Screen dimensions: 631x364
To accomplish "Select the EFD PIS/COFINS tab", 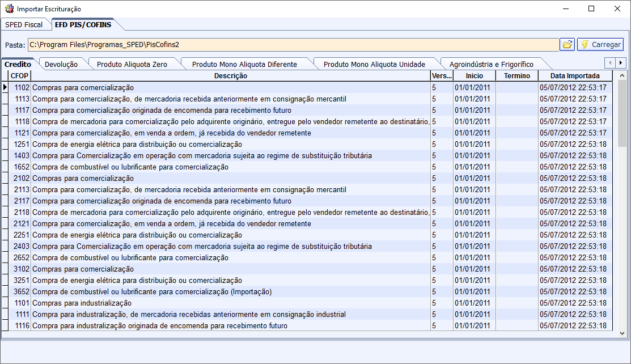I will coord(83,24).
